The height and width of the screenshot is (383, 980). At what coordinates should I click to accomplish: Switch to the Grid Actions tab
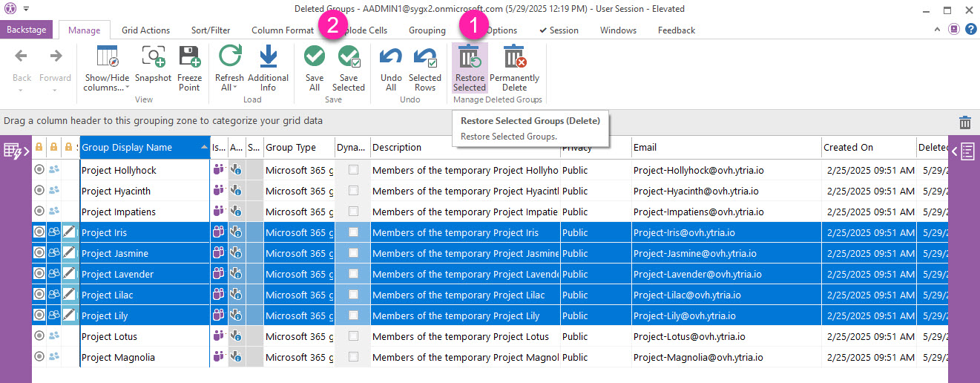(x=145, y=30)
